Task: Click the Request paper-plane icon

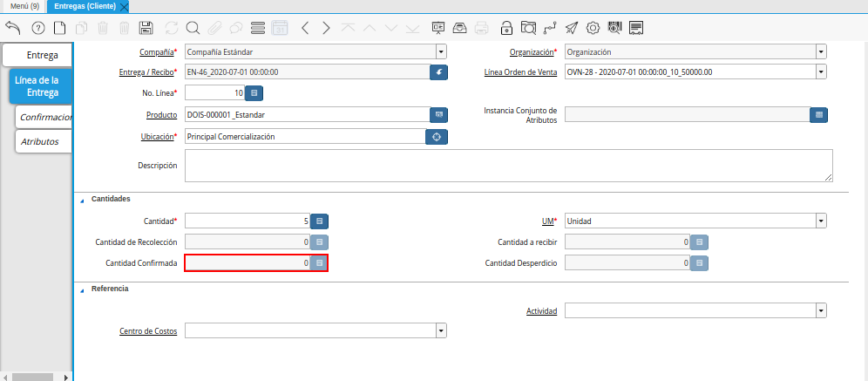Action: [x=572, y=28]
